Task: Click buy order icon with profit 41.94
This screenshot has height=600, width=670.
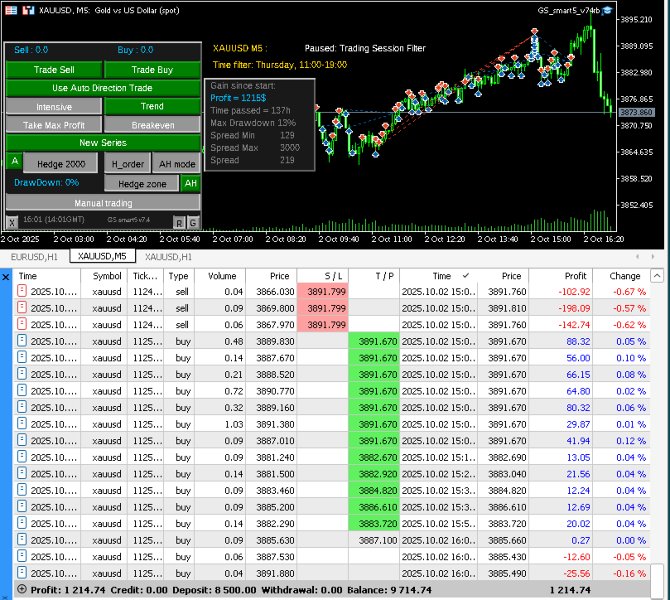Action: (22, 440)
